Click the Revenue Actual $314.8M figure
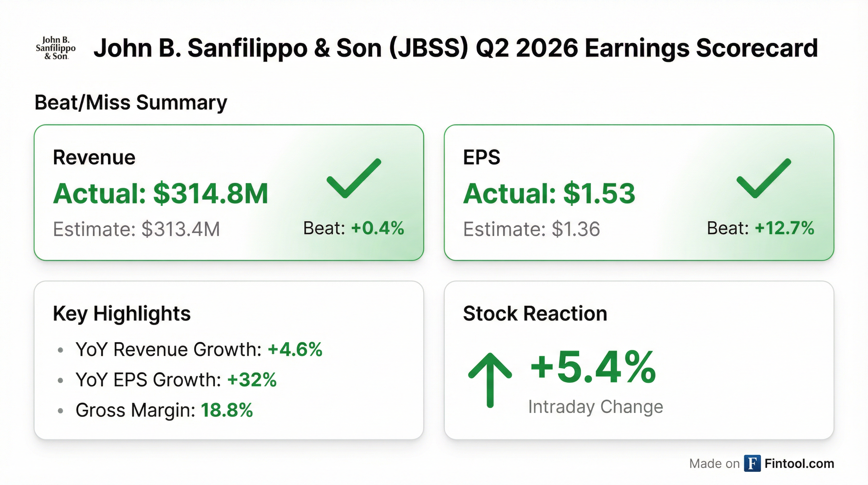 [161, 194]
